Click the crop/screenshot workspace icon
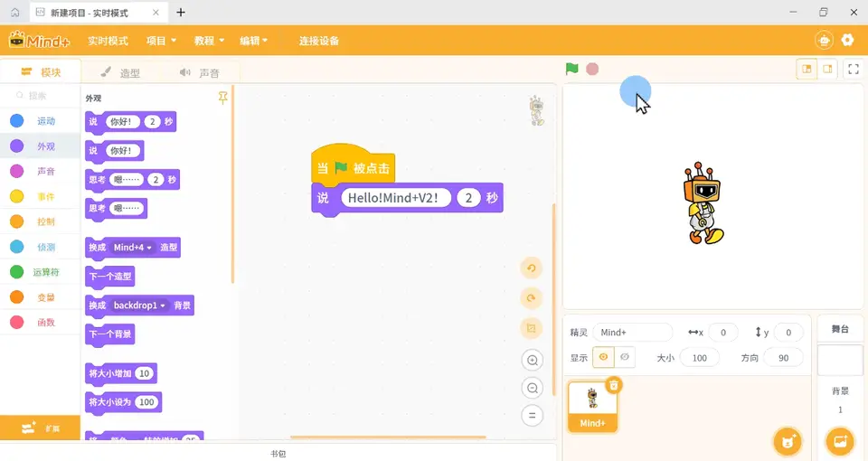This screenshot has height=461, width=868. 532,328
